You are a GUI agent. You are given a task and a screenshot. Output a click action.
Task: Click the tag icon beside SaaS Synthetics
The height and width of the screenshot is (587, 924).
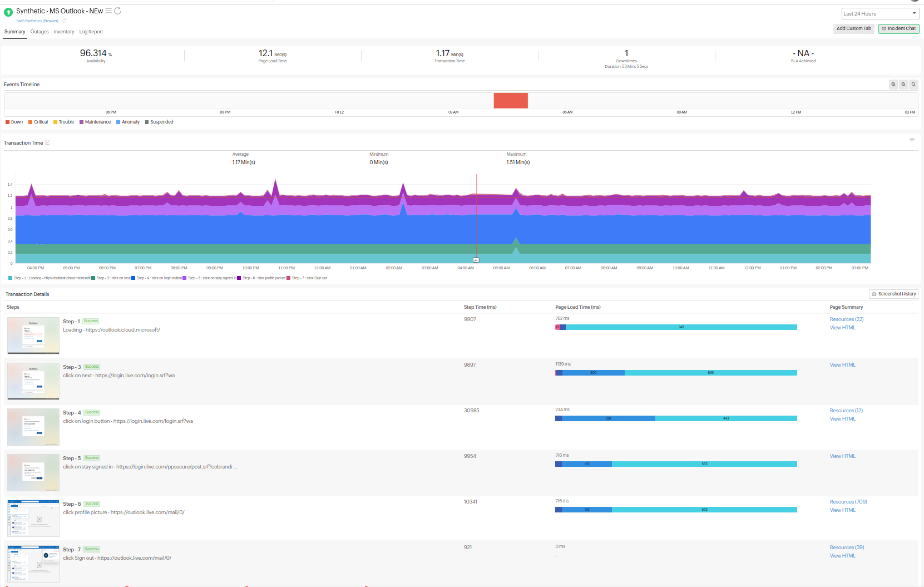pyautogui.click(x=64, y=21)
